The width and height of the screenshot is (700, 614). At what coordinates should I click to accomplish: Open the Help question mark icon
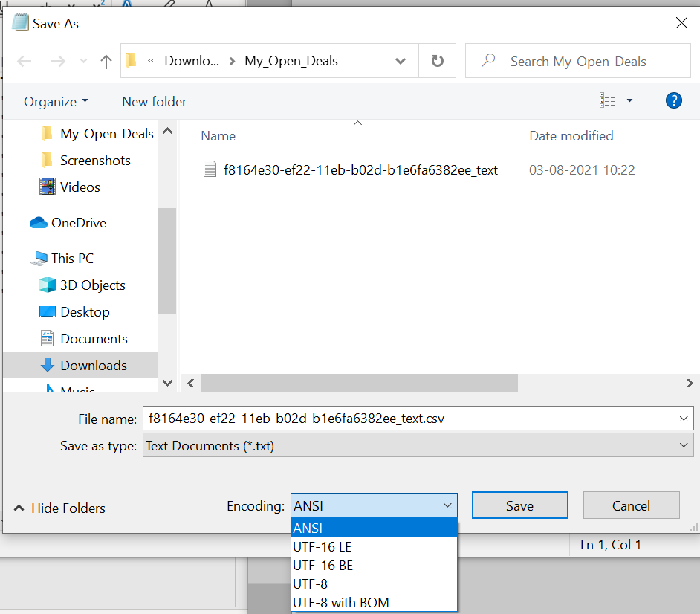673,100
